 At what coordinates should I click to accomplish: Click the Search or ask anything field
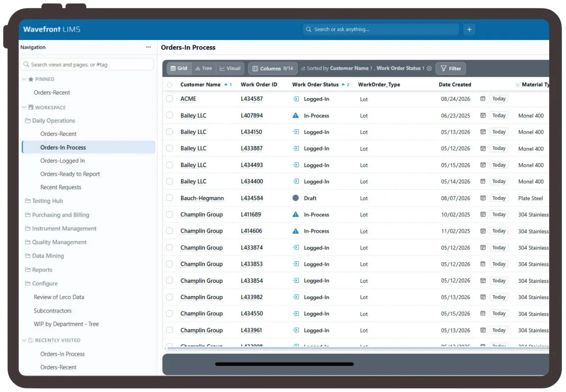pos(380,29)
